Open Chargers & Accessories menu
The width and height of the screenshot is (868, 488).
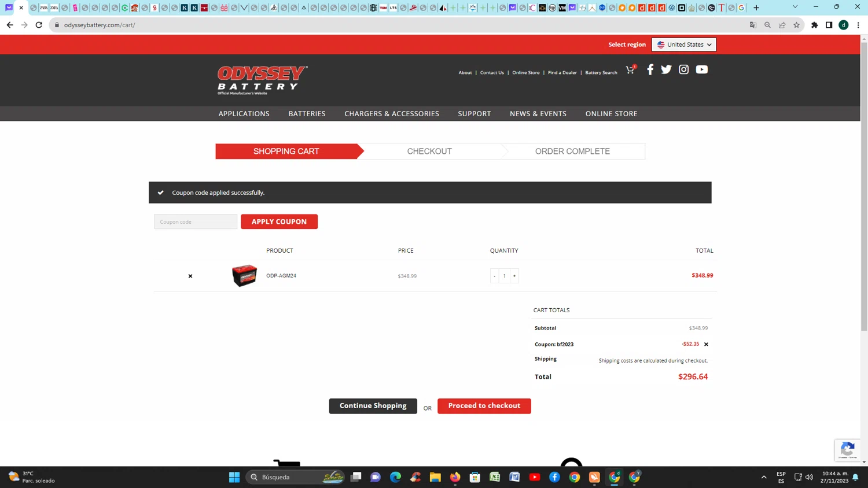coord(392,113)
